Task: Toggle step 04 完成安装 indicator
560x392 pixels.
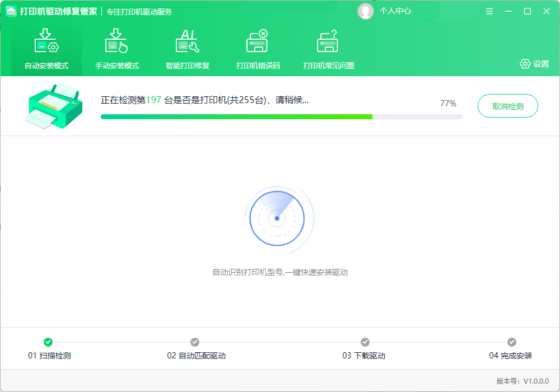Action: tap(512, 342)
